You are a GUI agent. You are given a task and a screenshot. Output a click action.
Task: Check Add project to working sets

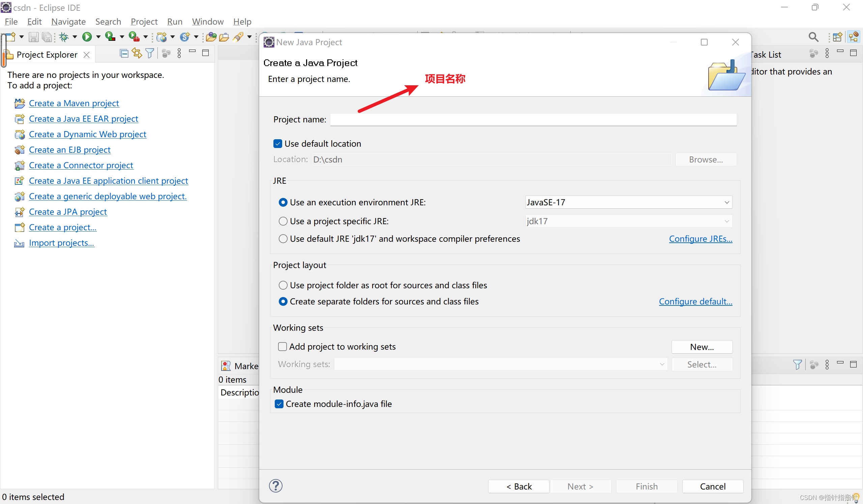click(x=282, y=347)
